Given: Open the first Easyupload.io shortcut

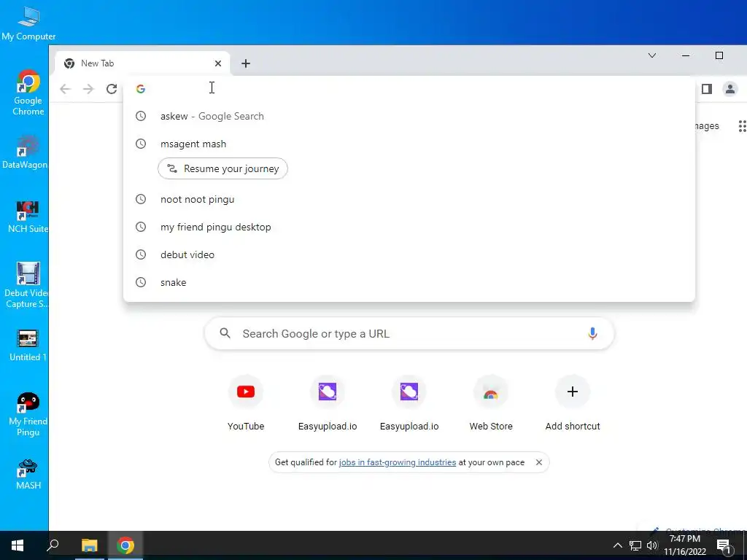Looking at the screenshot, I should [x=328, y=402].
